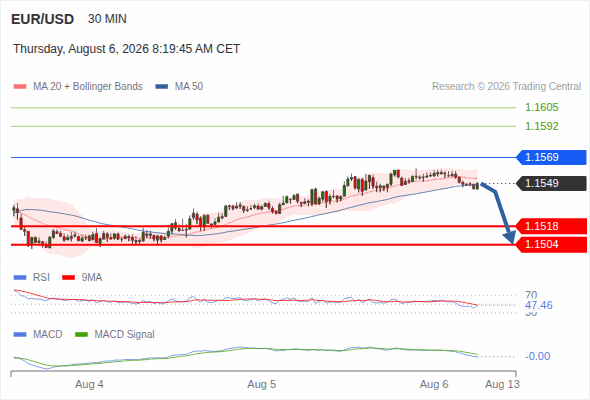The image size is (590, 400).
Task: Click the 9MA red legend swatch
Action: [68, 278]
